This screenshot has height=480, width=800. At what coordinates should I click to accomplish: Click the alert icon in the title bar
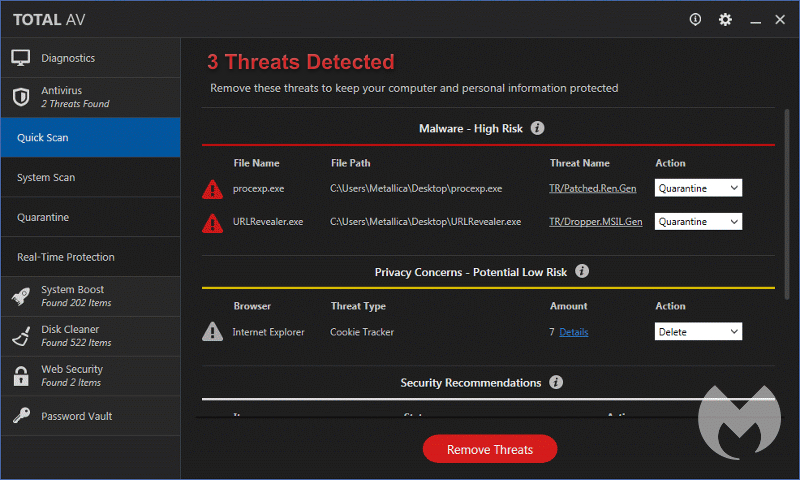(695, 19)
